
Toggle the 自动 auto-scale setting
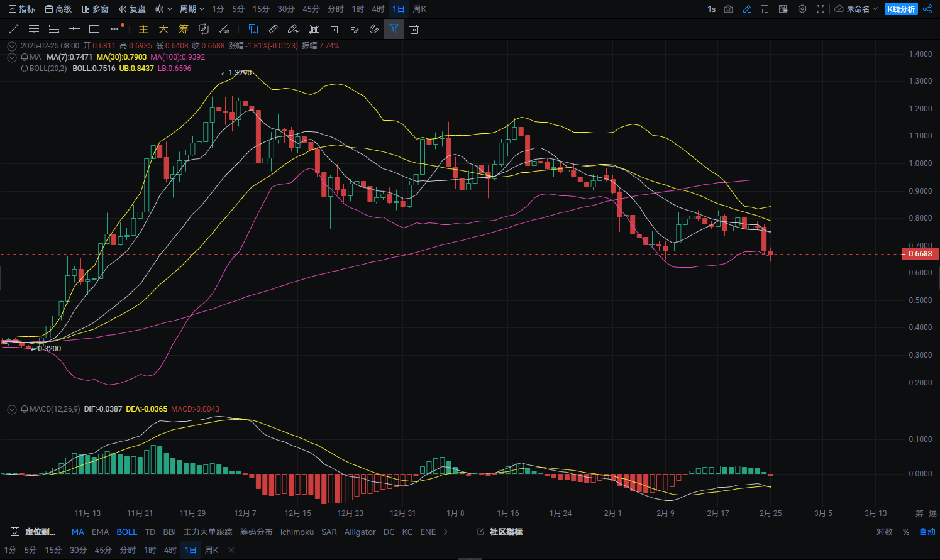(929, 532)
